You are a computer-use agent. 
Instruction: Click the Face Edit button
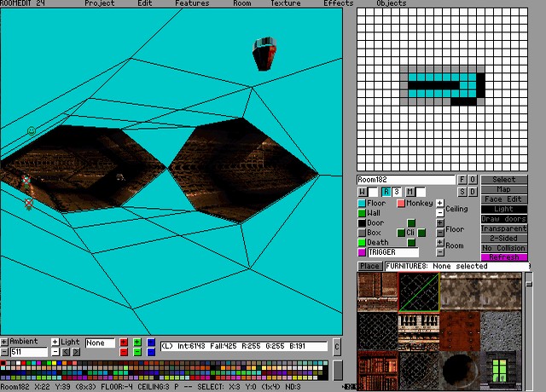tap(504, 199)
